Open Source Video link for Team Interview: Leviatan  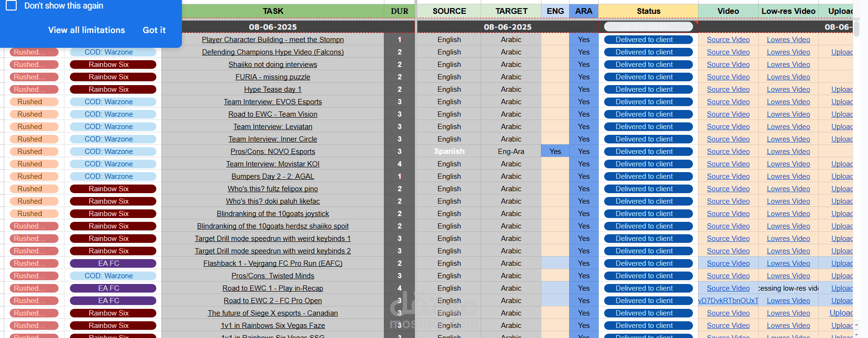(x=728, y=127)
